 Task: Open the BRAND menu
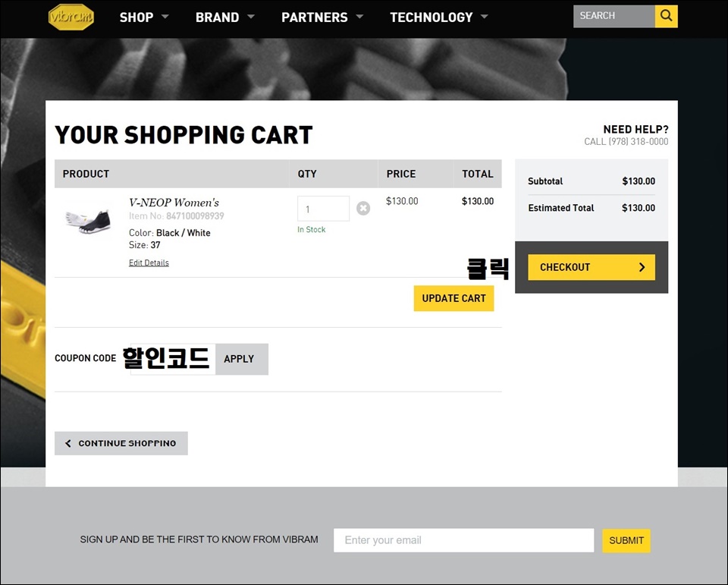pos(218,17)
